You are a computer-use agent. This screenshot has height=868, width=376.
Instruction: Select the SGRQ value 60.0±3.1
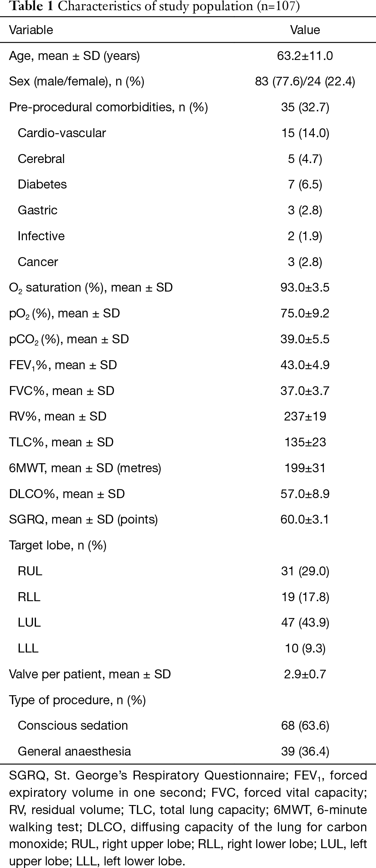click(305, 519)
